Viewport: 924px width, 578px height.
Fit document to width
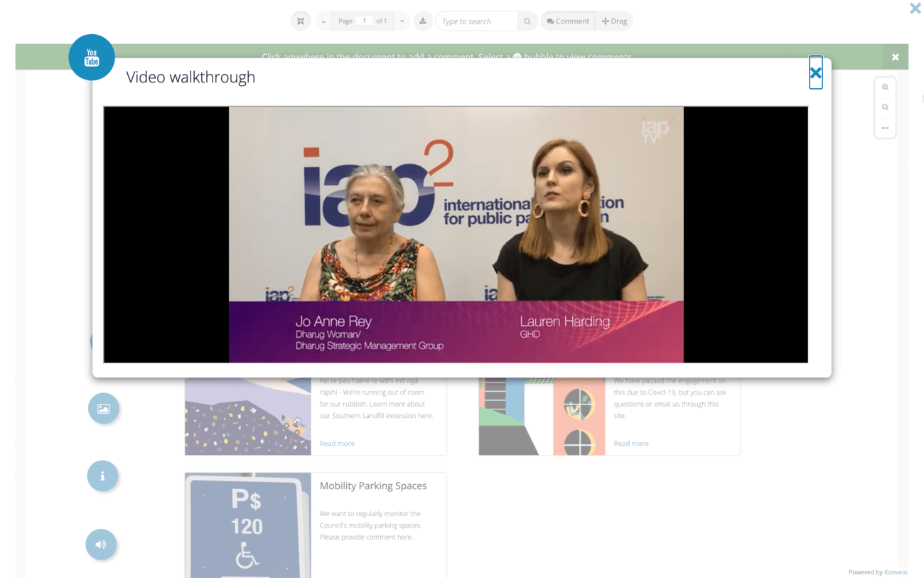point(885,128)
